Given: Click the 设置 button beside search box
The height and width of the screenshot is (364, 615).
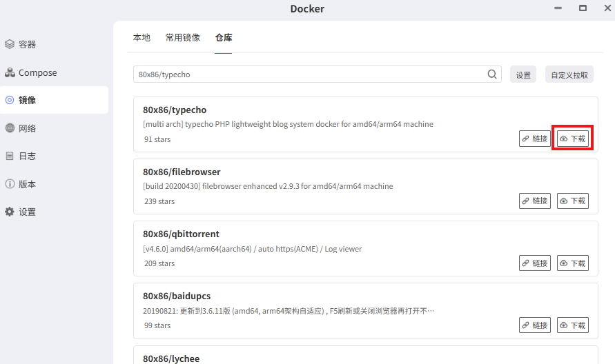Looking at the screenshot, I should pos(523,74).
